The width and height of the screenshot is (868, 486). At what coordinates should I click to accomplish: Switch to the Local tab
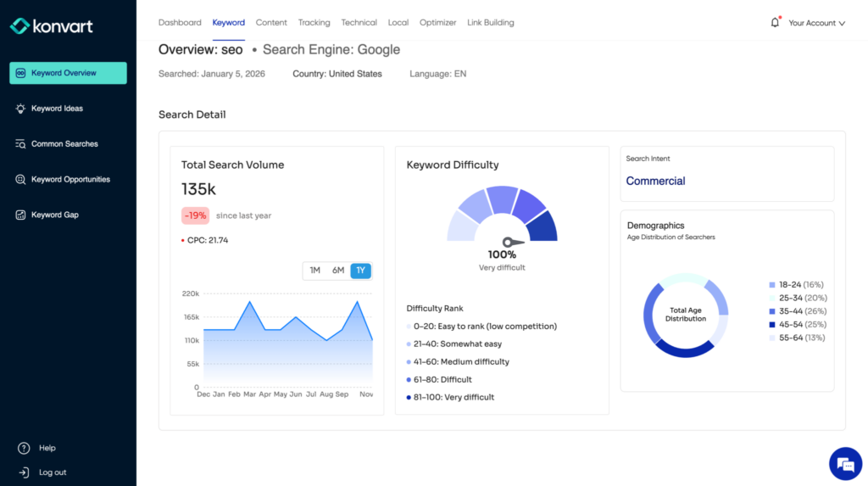[x=398, y=23]
